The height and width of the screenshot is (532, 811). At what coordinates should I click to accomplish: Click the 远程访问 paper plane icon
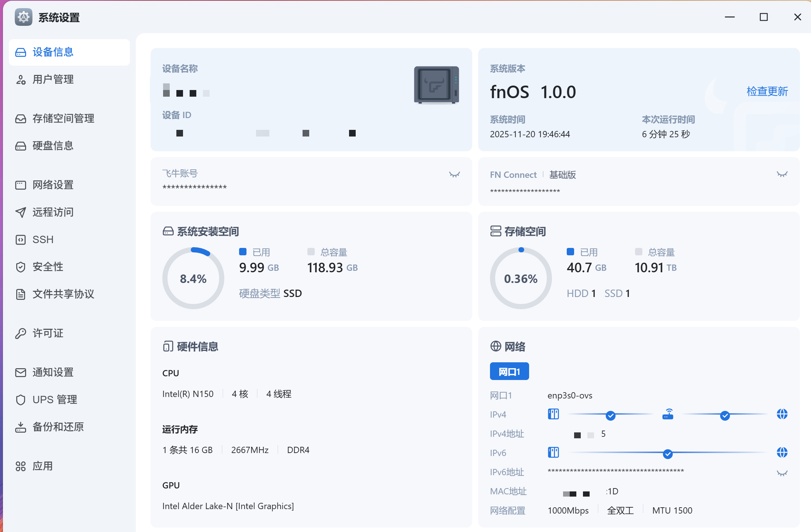point(21,212)
